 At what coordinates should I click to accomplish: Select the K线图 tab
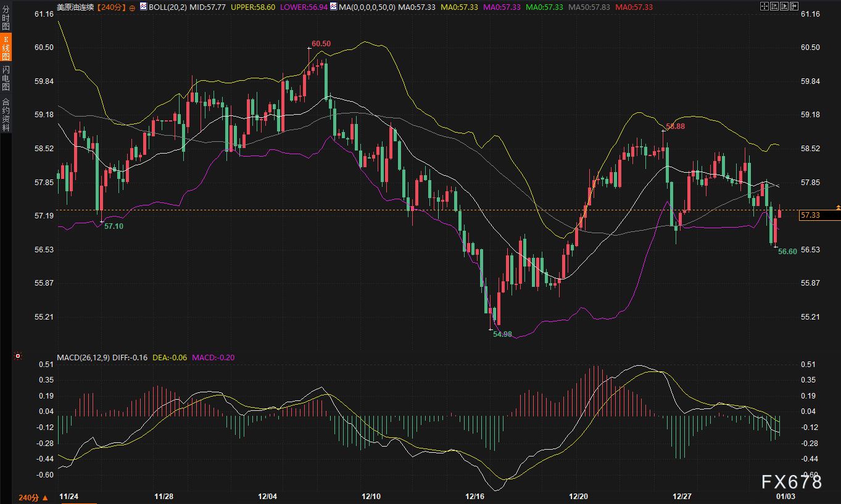tap(6, 48)
